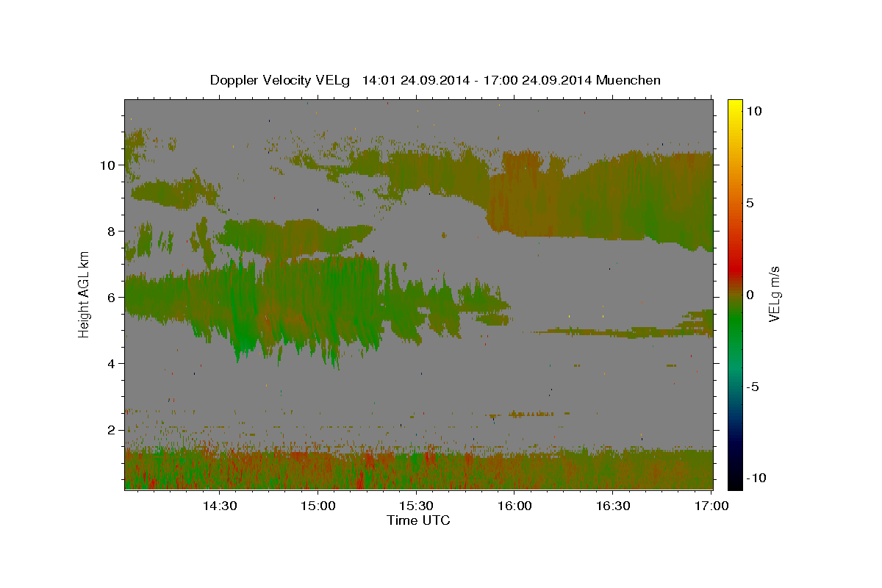Select the '14:30' time axis label
This screenshot has height=588, width=882.
click(219, 506)
